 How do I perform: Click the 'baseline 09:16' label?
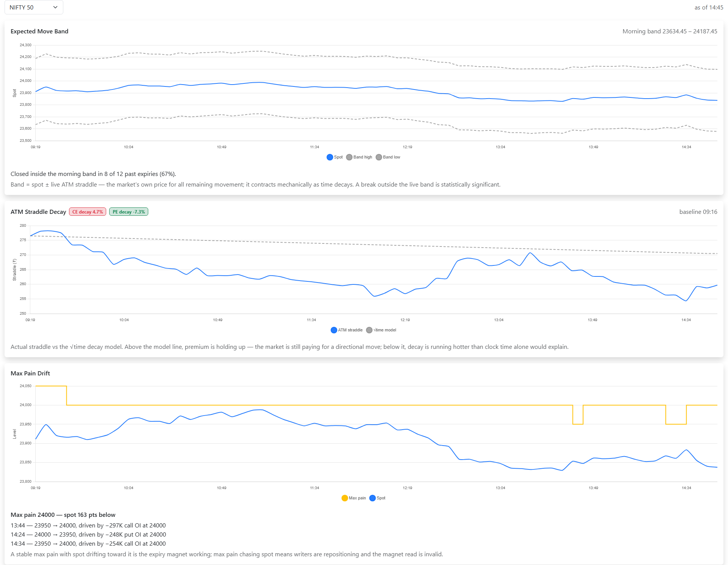tap(698, 212)
